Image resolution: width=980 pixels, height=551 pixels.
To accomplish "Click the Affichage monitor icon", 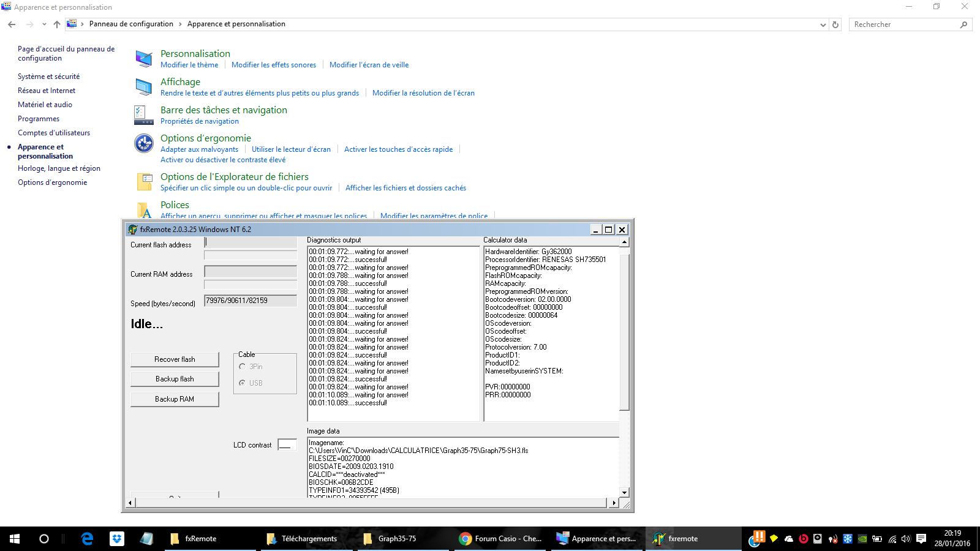I will point(144,87).
